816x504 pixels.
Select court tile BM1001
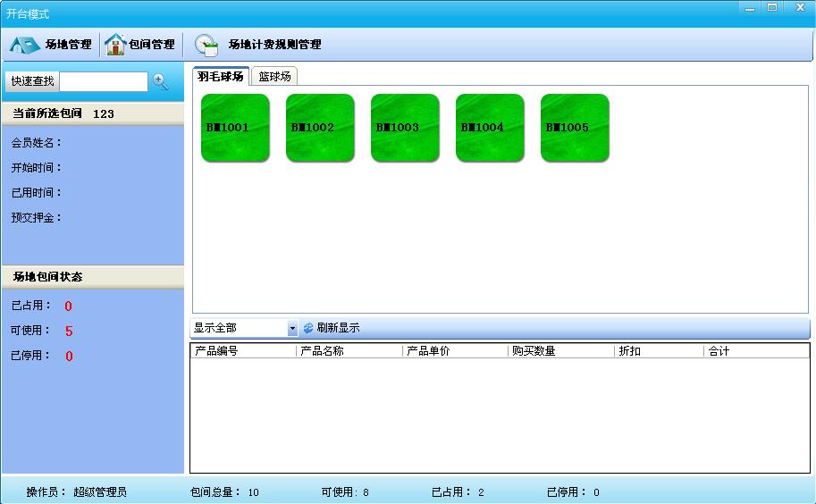tap(235, 128)
